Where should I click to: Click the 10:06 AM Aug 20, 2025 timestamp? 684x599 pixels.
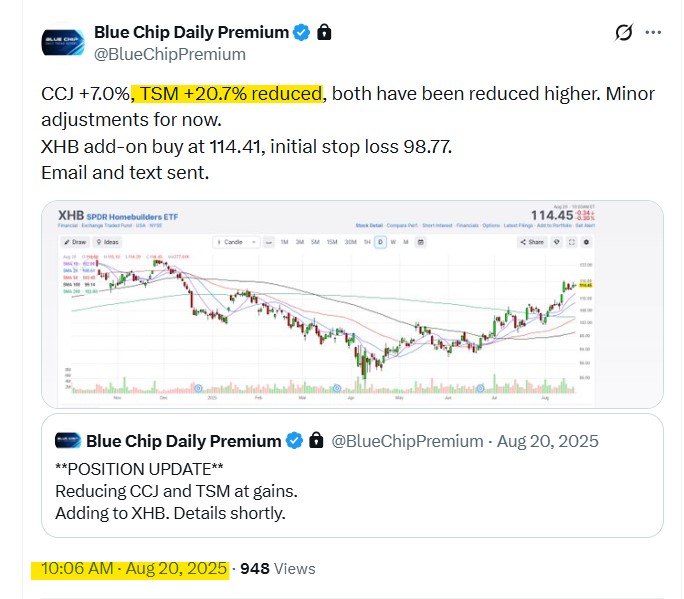(x=134, y=568)
